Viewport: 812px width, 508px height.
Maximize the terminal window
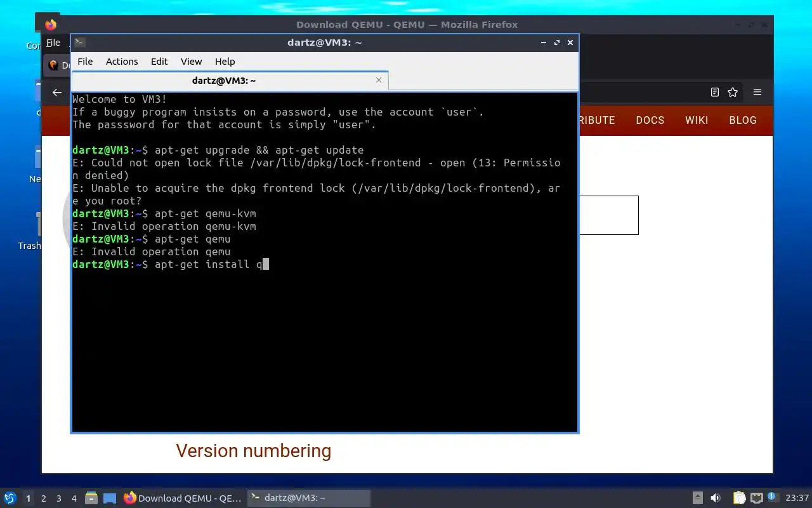coord(557,43)
